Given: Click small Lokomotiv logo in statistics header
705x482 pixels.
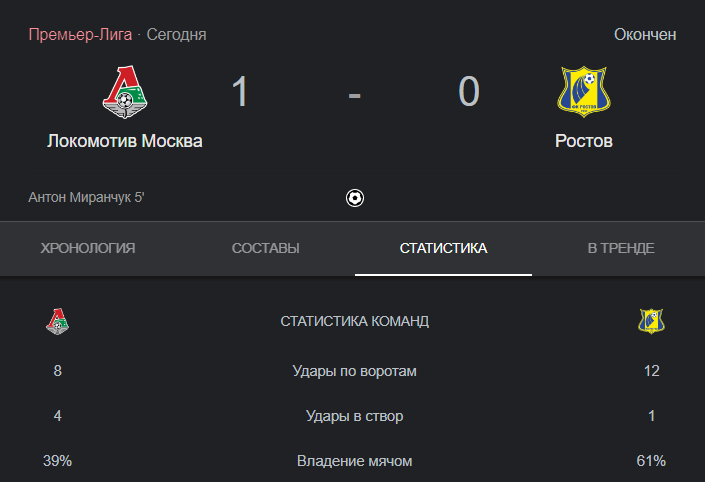Looking at the screenshot, I should [x=58, y=321].
